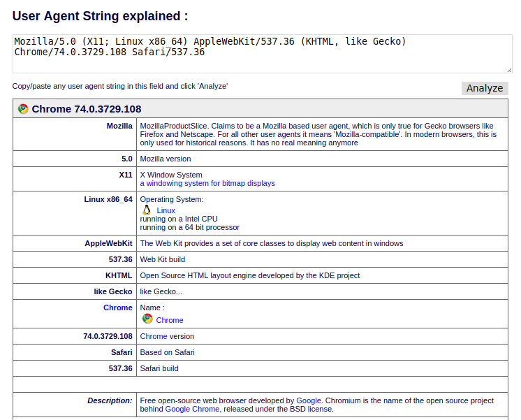
Task: Click the Linux x86_64 row label
Action: pos(108,199)
